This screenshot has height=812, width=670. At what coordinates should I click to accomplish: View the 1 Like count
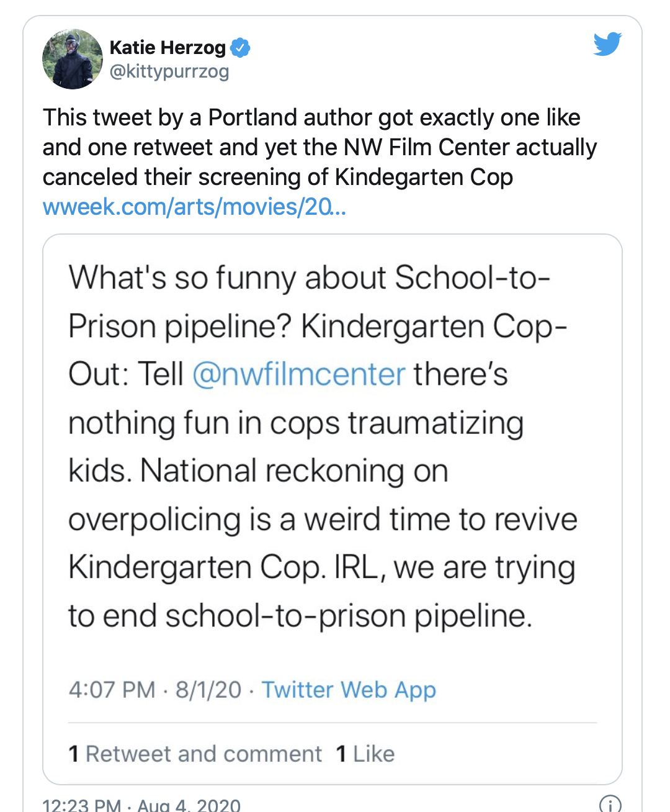pyautogui.click(x=365, y=754)
